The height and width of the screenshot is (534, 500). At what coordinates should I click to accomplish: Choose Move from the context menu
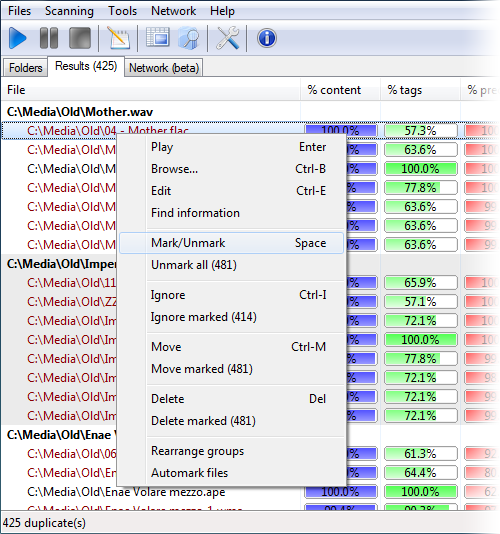[232, 347]
